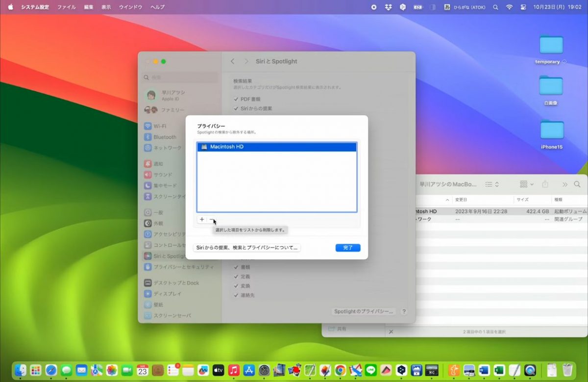
Task: Toggle the 定義 checkbox
Action: pos(236,277)
